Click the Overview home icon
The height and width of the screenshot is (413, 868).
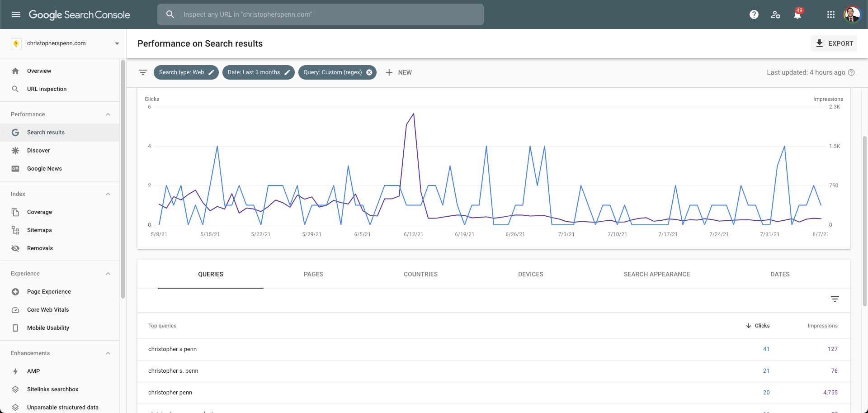click(x=15, y=71)
